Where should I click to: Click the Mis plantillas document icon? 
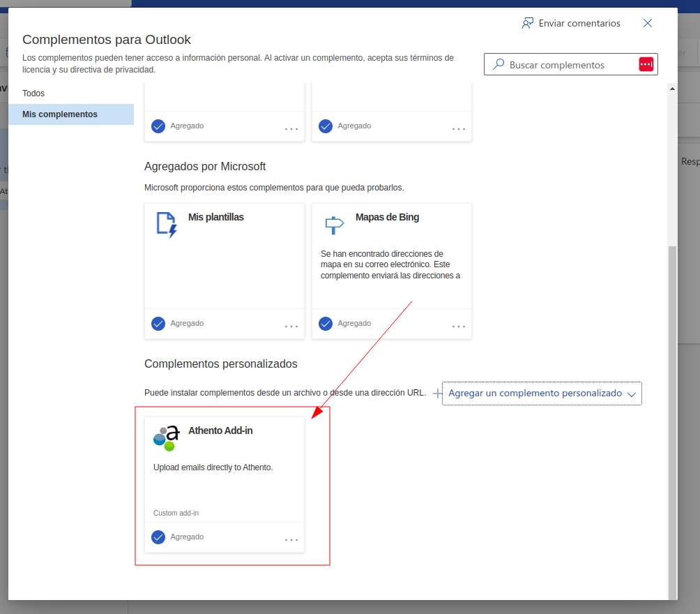166,225
